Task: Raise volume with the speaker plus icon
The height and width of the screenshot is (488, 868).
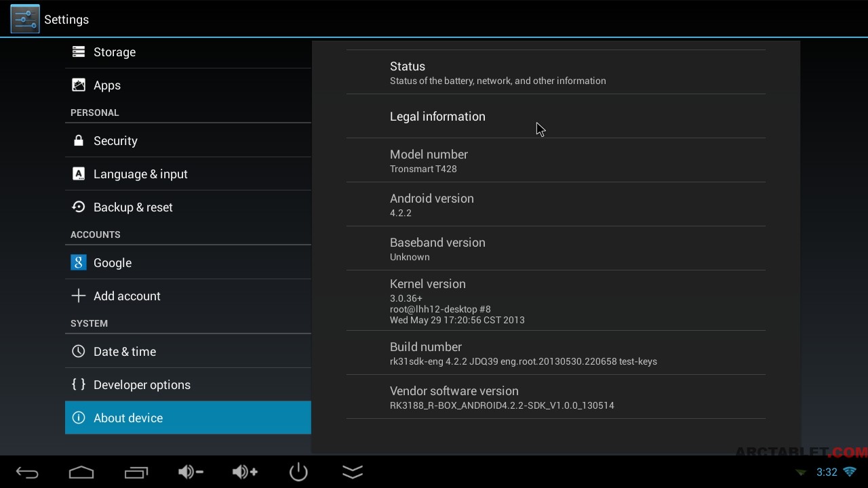Action: tap(245, 472)
